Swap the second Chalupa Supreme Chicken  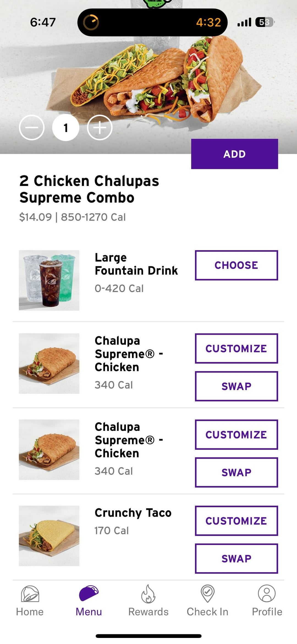(236, 472)
